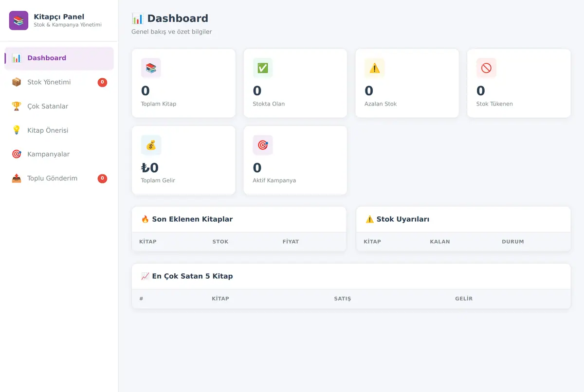Click the Azalan Stok label
584x392 pixels.
pos(381,104)
